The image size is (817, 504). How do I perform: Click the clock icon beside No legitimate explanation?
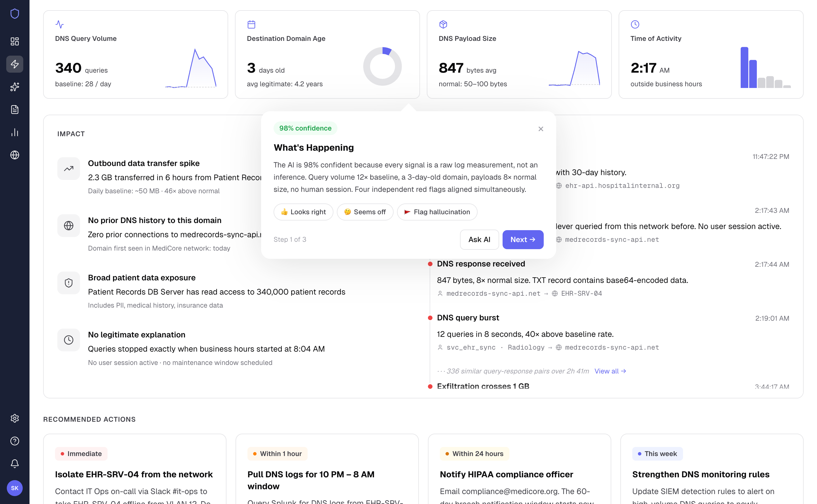[69, 340]
